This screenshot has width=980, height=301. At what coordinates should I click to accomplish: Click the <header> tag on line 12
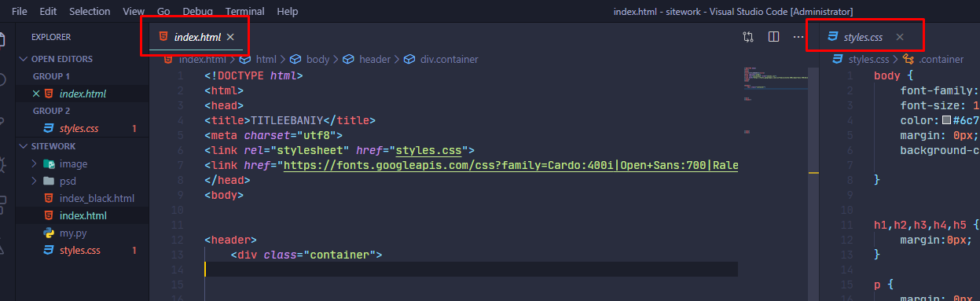pos(230,240)
